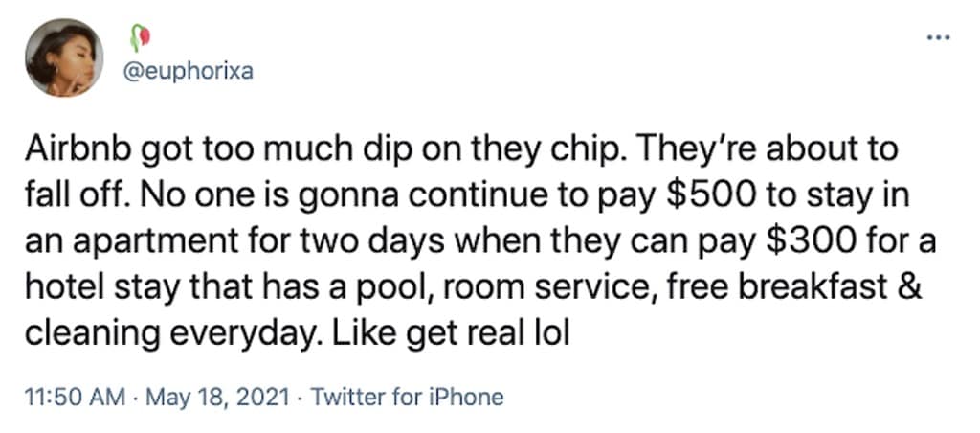This screenshot has height=433, width=980.
Task: Click the @euphorixa profile avatar photo
Action: coord(64,57)
